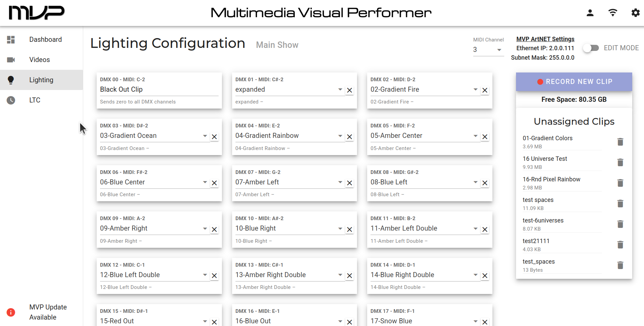The image size is (644, 326).
Task: Open the MIDI Channel dropdown
Action: pos(488,50)
